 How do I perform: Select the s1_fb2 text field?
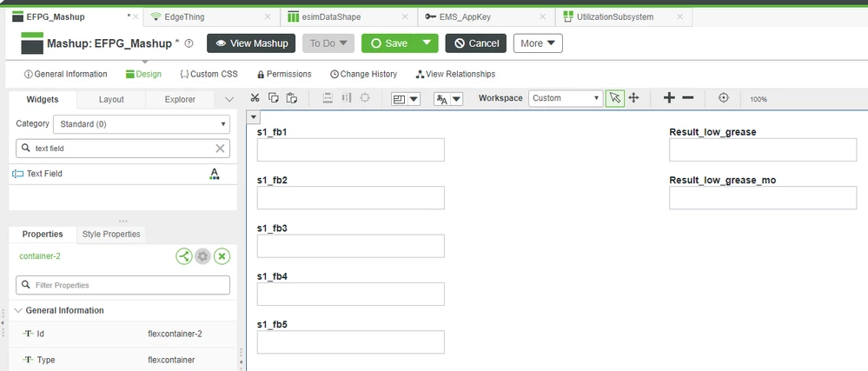tap(350, 198)
